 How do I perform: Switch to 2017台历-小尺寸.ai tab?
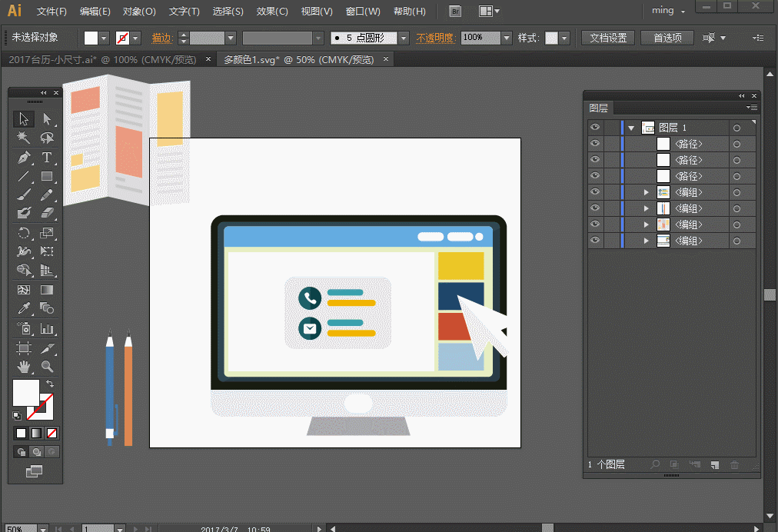[x=102, y=59]
